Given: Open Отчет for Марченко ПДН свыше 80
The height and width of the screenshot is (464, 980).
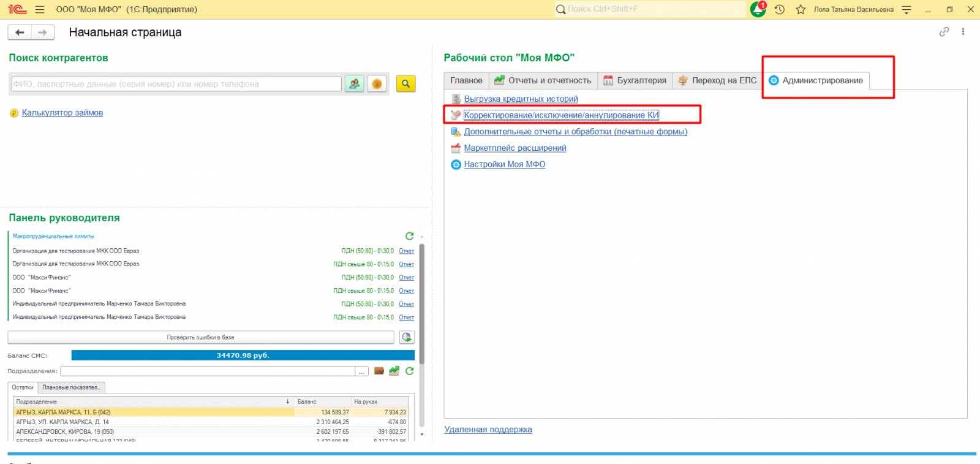Looking at the screenshot, I should tap(407, 318).
